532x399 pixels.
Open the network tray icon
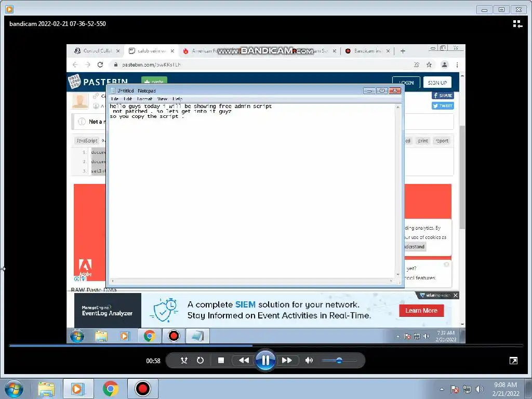[x=467, y=389]
